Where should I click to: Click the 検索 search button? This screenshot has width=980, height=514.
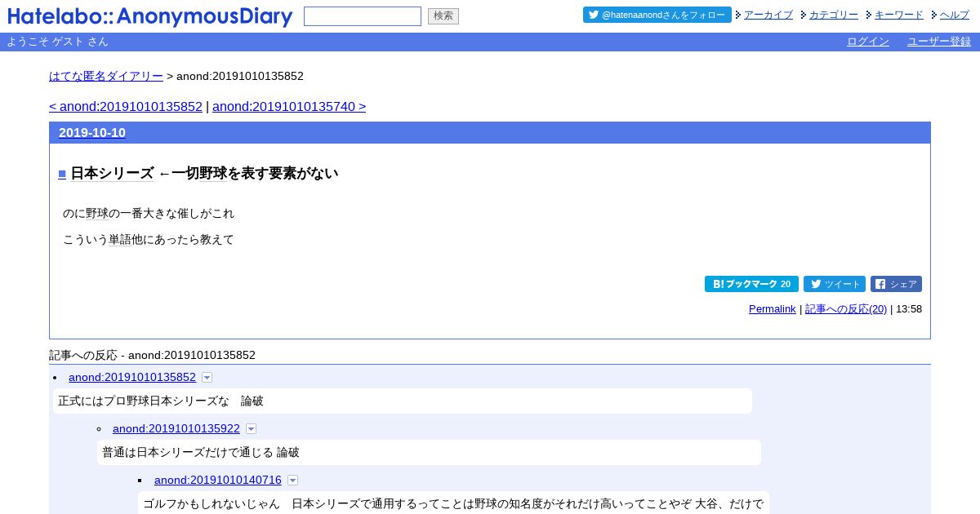(443, 16)
